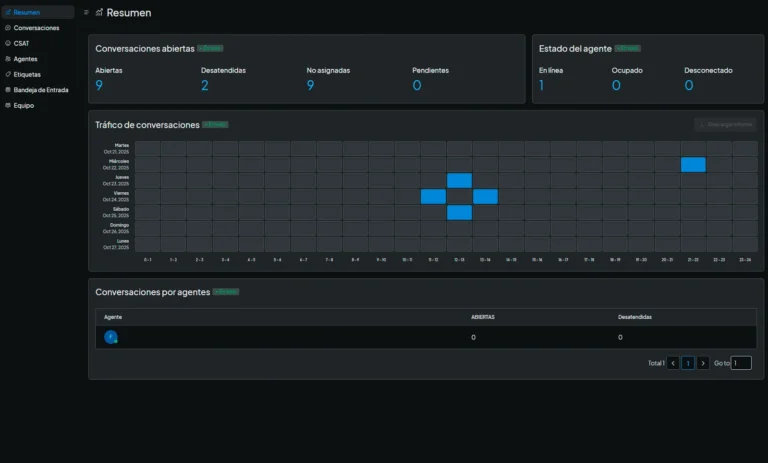The height and width of the screenshot is (463, 768).
Task: Click the chart icon beside the Resumen title
Action: tap(99, 13)
